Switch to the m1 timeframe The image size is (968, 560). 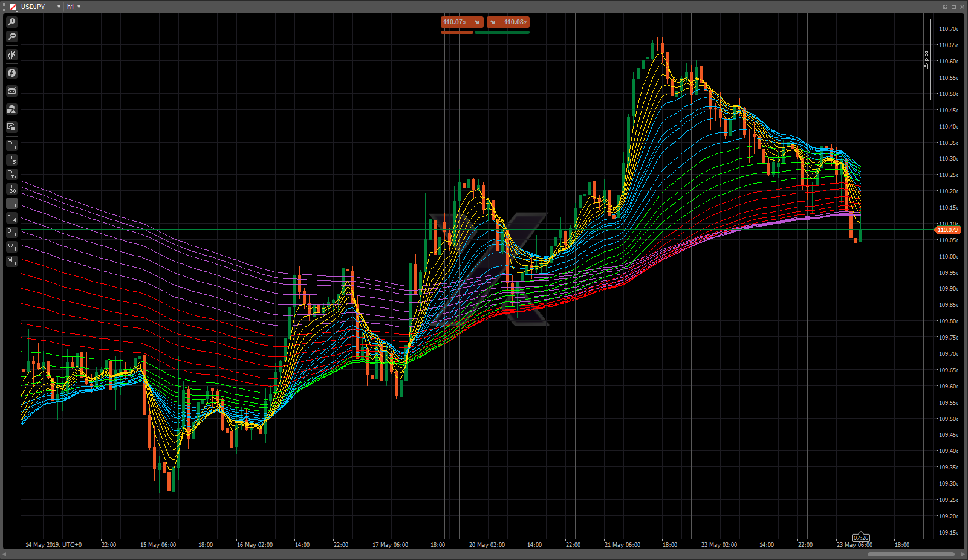11,145
